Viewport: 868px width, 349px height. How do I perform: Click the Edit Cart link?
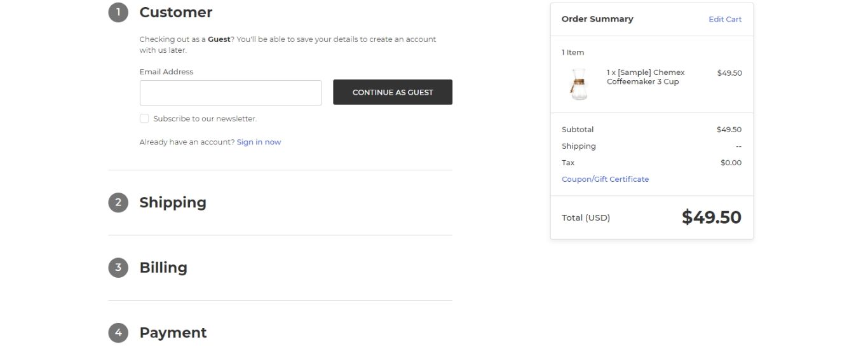(x=725, y=19)
